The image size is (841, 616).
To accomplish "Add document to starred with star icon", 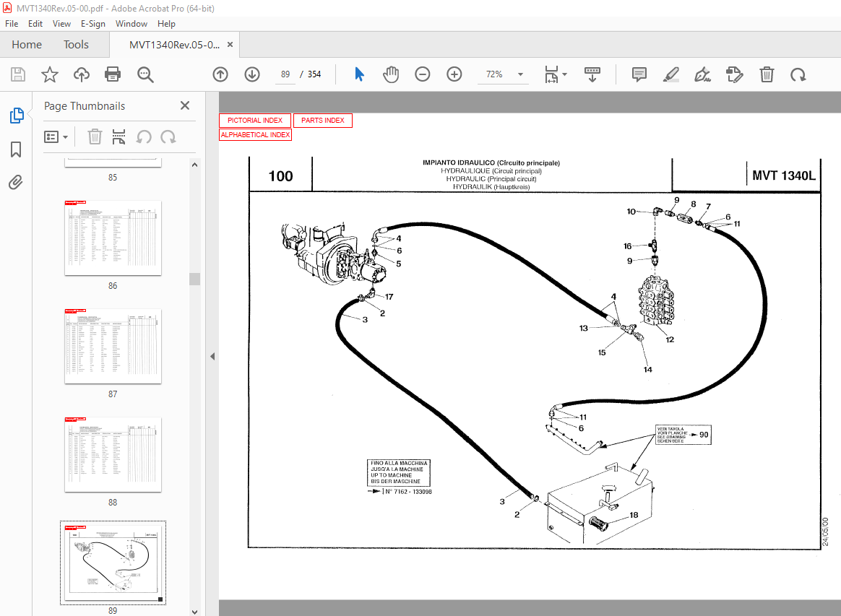I will [x=49, y=74].
